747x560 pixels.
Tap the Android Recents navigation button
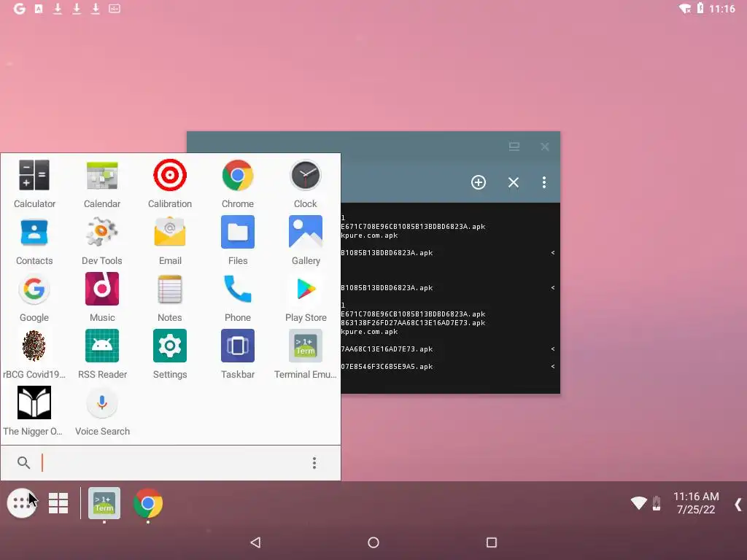click(x=492, y=542)
